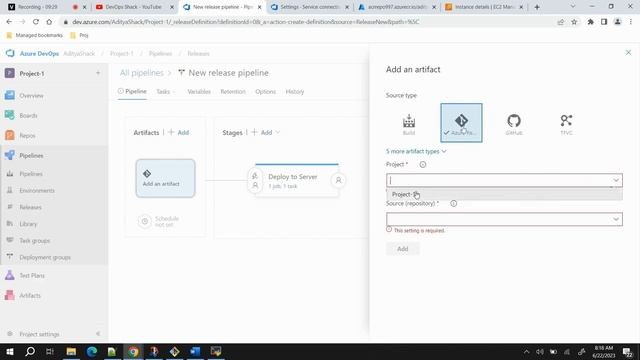Choose the GitHub source type icon

tap(514, 124)
